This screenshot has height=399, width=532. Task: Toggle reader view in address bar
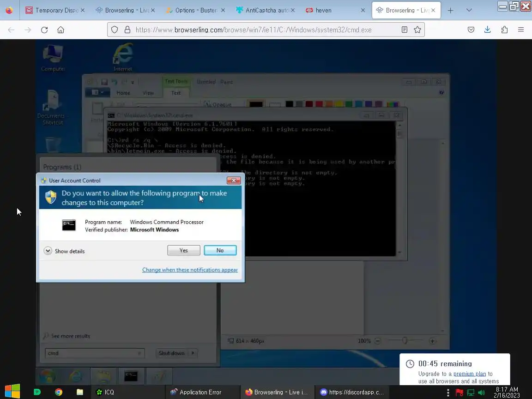[x=405, y=30]
